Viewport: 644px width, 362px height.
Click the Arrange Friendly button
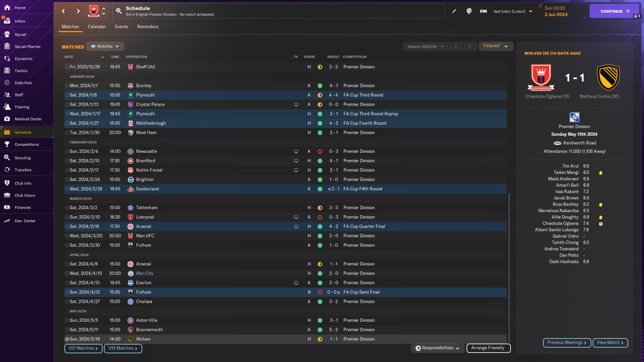(489, 348)
